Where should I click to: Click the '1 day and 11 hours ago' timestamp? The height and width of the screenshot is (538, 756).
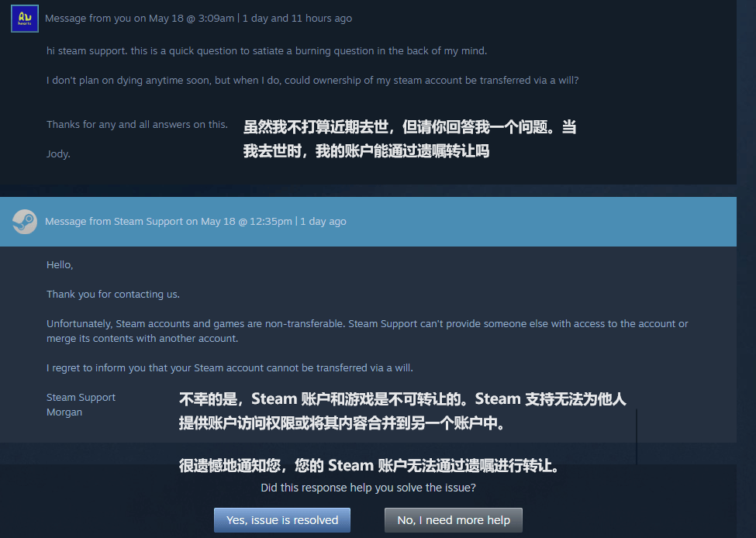(297, 19)
